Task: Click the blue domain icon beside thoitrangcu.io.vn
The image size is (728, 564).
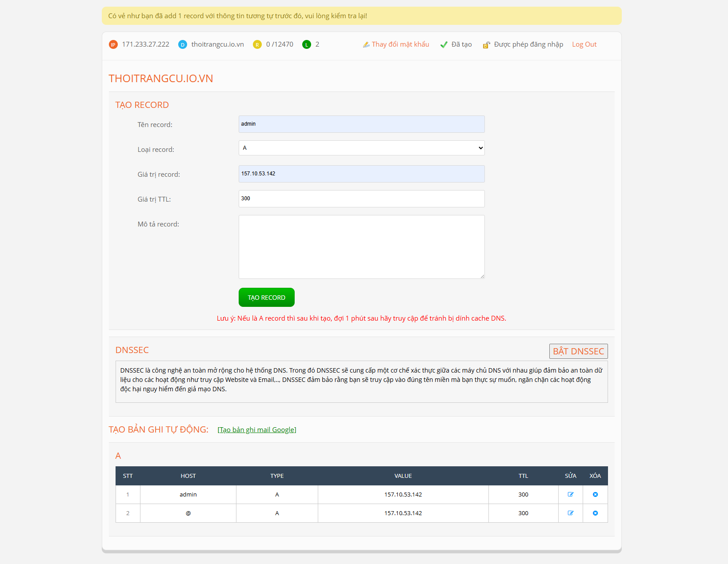Action: [183, 44]
